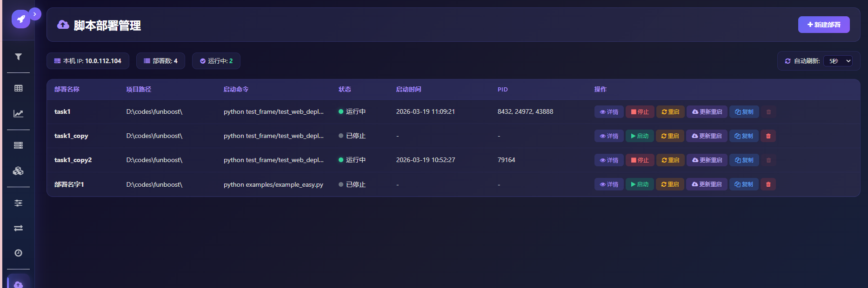Open the table grid sidebar icon

coord(18,88)
